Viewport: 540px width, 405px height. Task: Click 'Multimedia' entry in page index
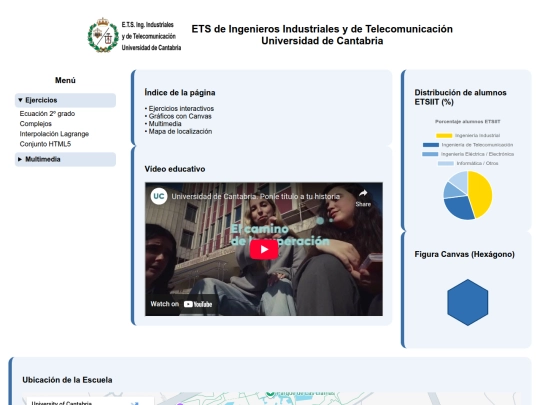coord(165,124)
